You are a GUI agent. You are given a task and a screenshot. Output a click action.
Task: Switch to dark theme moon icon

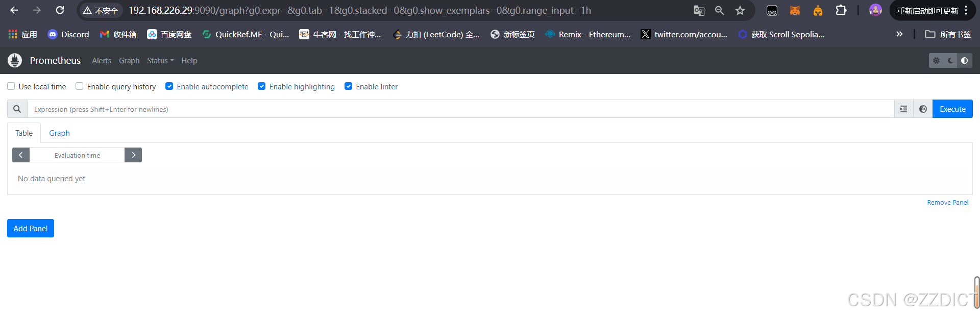coord(950,60)
